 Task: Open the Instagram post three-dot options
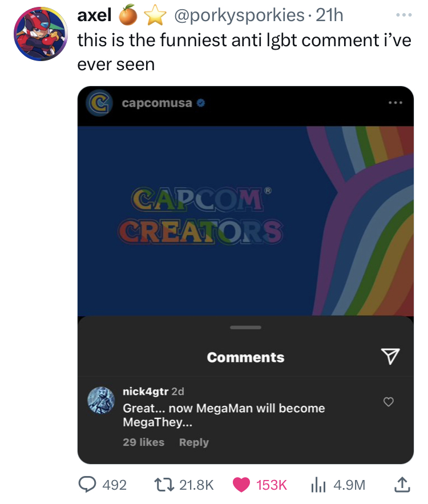(x=395, y=103)
